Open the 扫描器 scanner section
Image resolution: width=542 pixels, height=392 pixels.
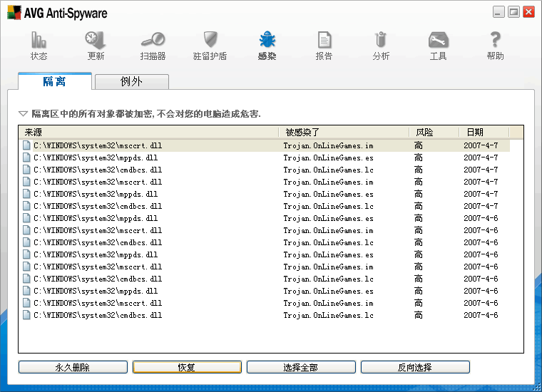pyautogui.click(x=153, y=46)
